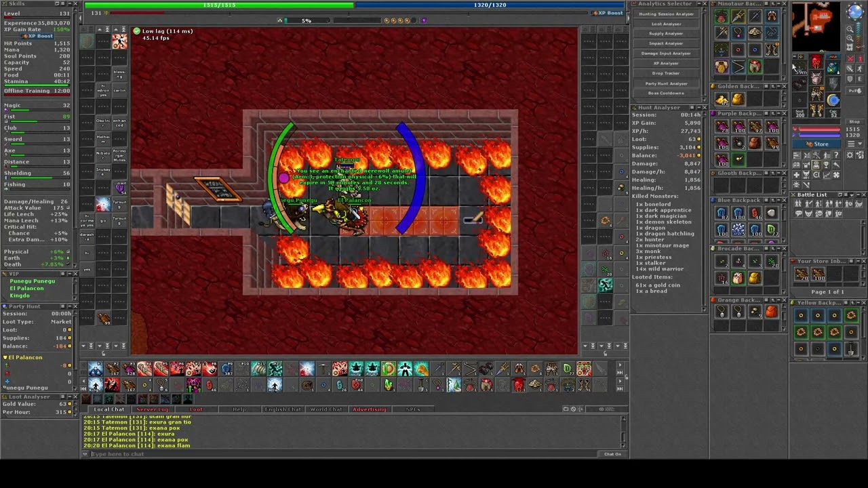This screenshot has width=868, height=488.
Task: Open the Advertising chat tab
Action: 370,409
